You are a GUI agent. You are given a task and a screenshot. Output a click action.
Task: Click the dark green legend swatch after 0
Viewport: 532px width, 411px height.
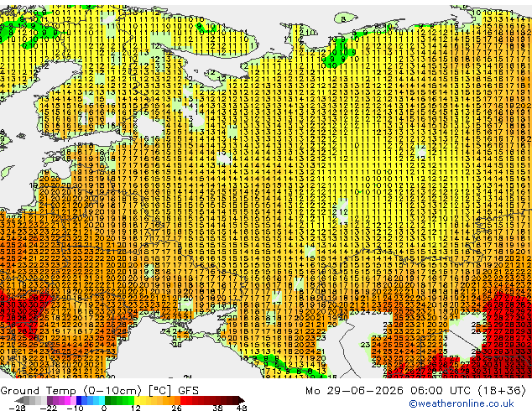click(108, 400)
